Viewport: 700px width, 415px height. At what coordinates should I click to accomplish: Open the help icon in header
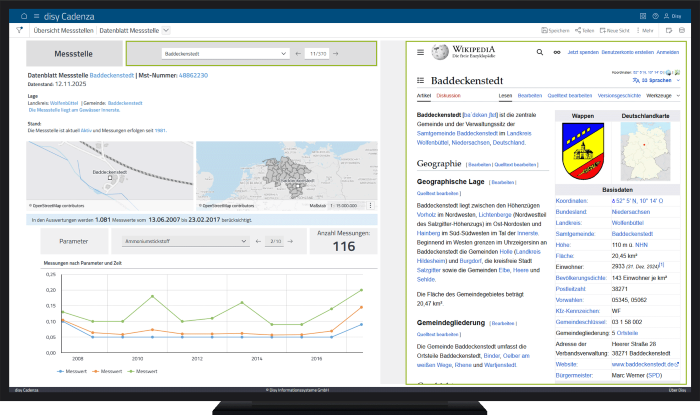pos(655,16)
